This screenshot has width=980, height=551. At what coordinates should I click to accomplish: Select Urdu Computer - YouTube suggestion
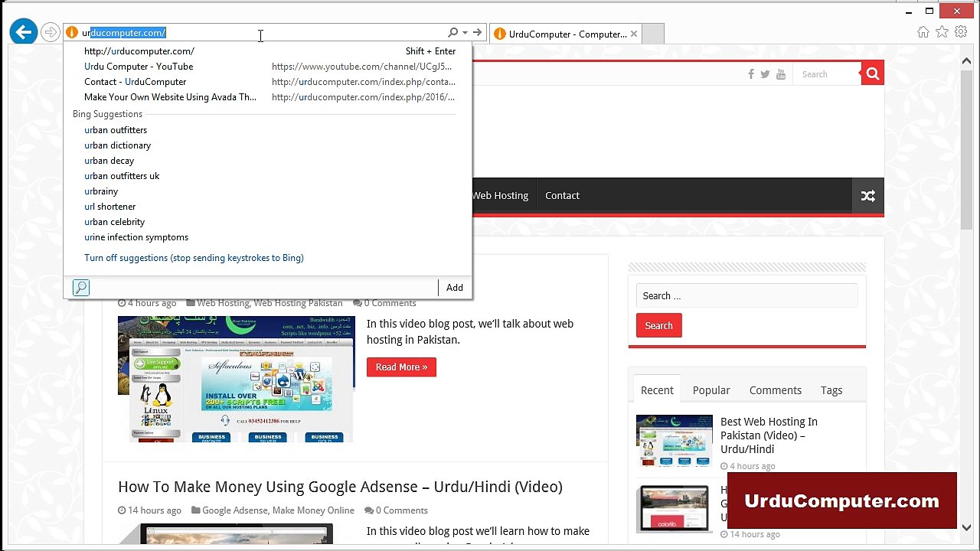[269, 67]
